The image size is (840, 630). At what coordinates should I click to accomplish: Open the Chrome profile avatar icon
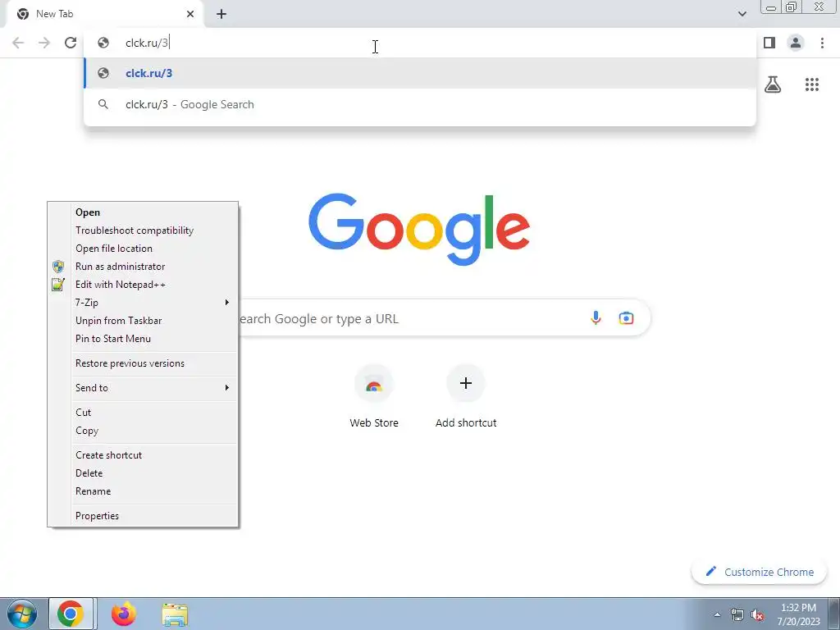tap(796, 43)
